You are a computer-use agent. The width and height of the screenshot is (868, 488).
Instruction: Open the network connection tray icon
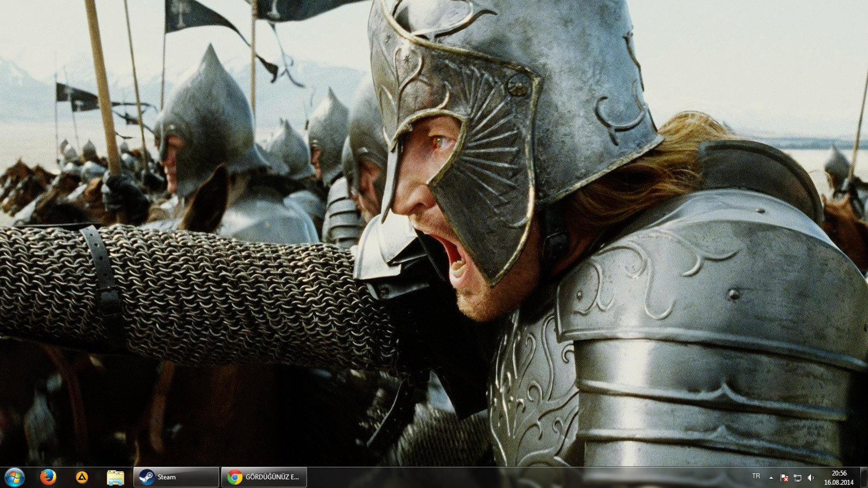coord(797,478)
